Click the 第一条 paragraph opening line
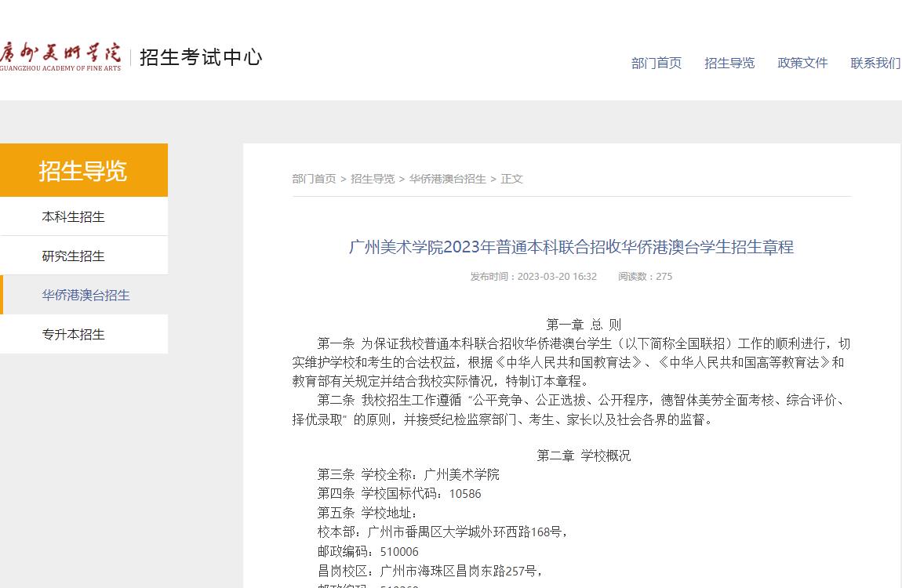Viewport: 902px width, 588px height. [584, 343]
